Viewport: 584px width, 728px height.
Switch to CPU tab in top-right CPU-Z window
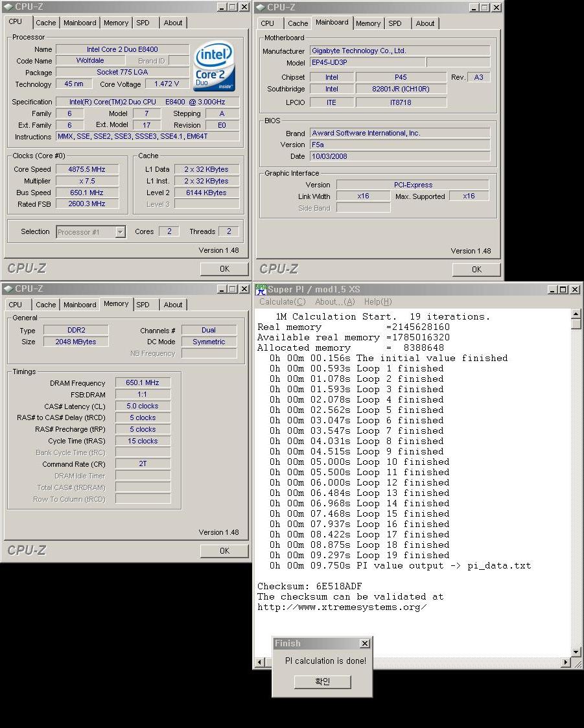point(268,23)
